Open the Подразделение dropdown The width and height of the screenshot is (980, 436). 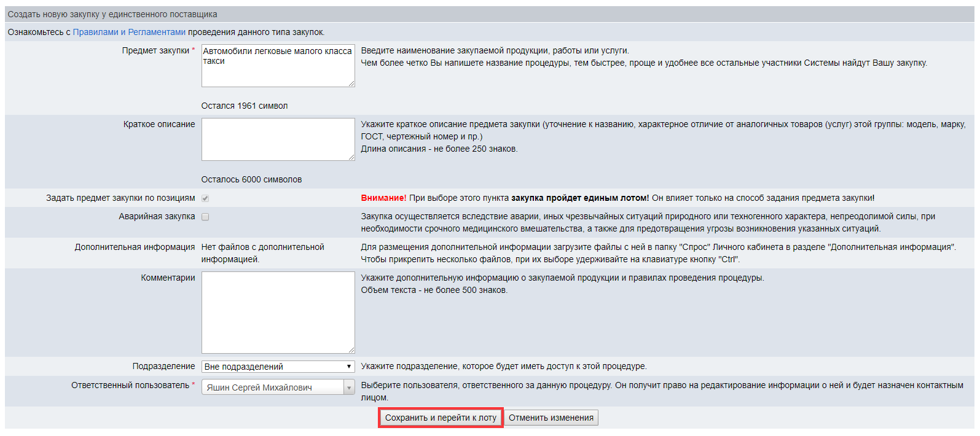pos(278,367)
